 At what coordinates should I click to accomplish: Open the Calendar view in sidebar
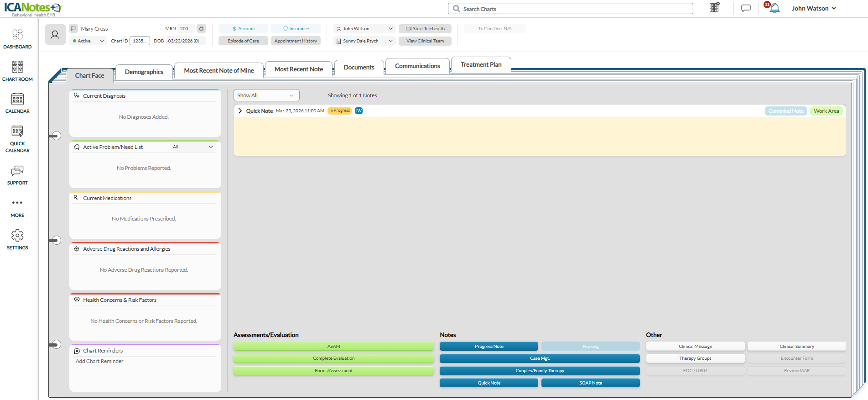point(17,103)
